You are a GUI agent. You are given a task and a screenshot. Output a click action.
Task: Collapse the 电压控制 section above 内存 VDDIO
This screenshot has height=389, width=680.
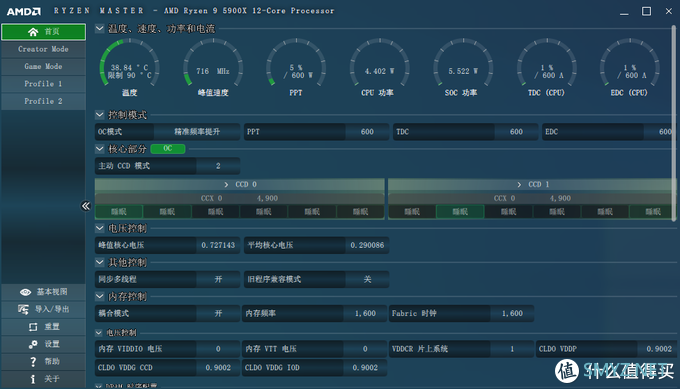coord(99,333)
